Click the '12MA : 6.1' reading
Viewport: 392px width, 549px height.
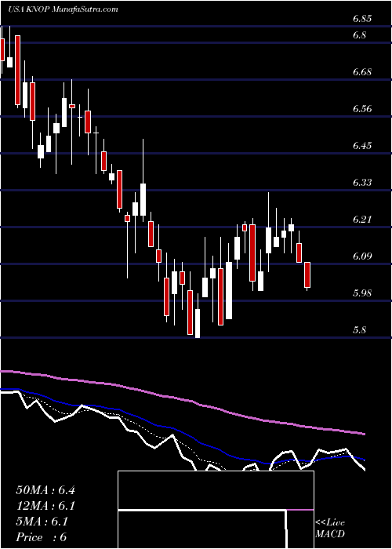pos(45,506)
